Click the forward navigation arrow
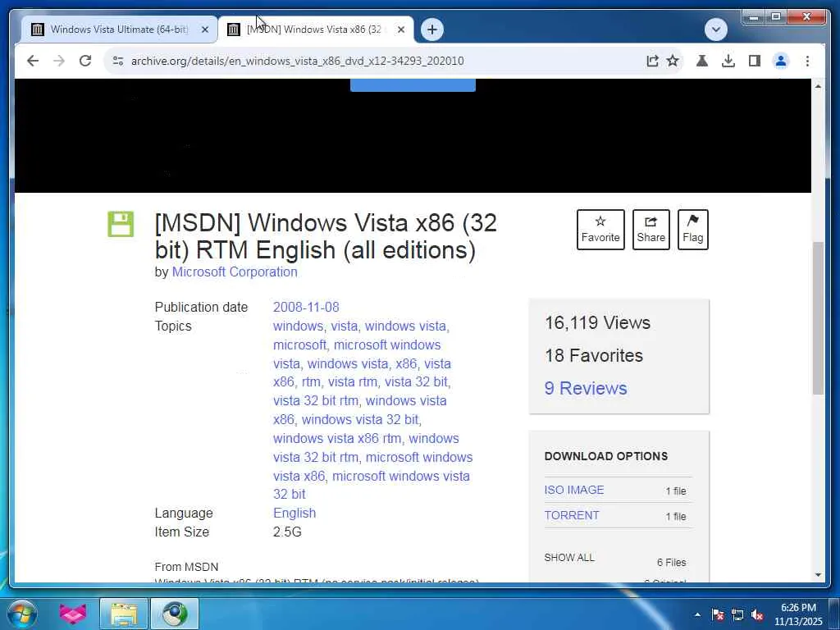 point(59,61)
